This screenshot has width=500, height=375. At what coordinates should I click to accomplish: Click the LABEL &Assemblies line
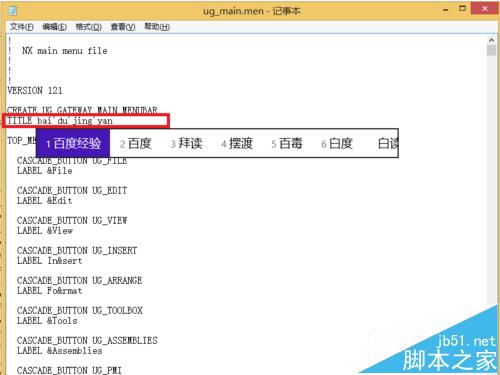[x=60, y=351]
